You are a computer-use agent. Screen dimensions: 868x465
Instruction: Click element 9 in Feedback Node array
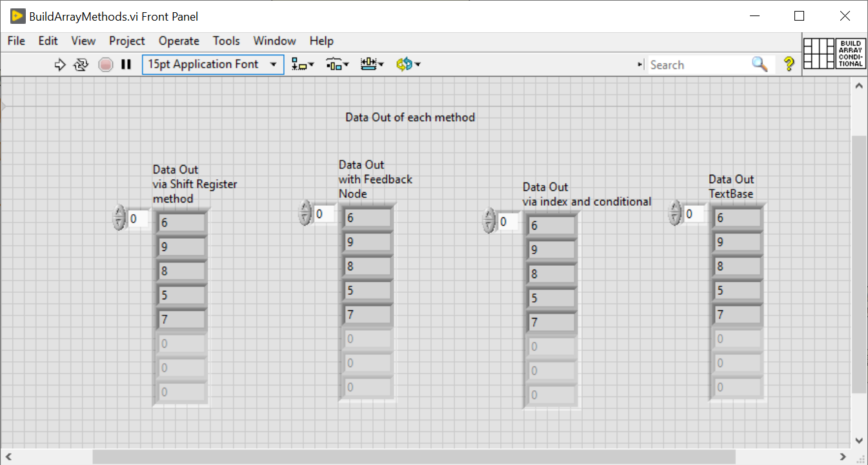click(x=367, y=242)
